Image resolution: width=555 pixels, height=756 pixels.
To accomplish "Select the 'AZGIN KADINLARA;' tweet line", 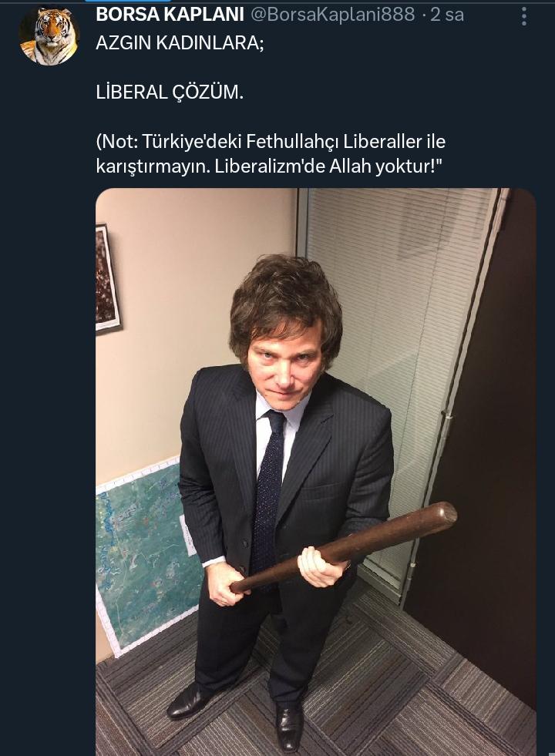I will tap(180, 43).
